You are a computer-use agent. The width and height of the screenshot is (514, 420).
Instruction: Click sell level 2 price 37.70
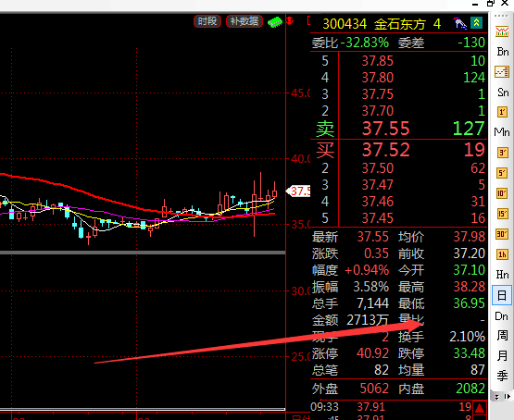(x=377, y=111)
